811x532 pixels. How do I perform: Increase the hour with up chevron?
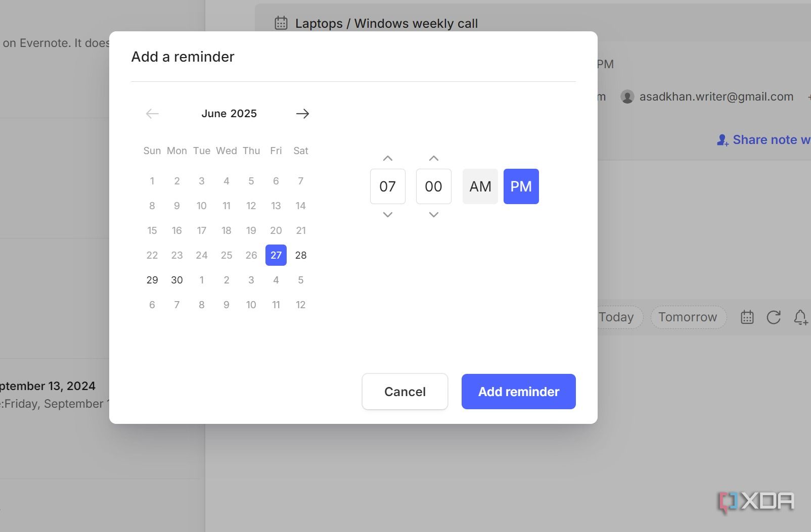click(388, 158)
